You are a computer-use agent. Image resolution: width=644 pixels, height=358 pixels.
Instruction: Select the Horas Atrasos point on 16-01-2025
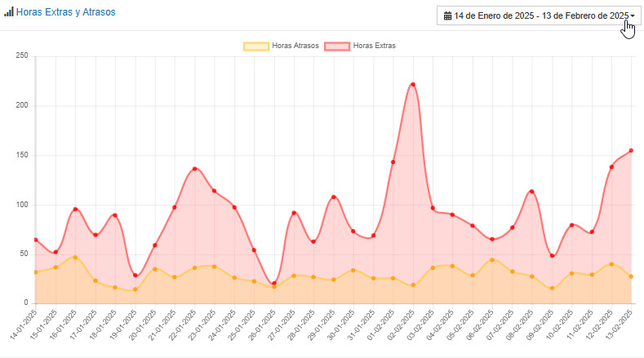click(75, 258)
